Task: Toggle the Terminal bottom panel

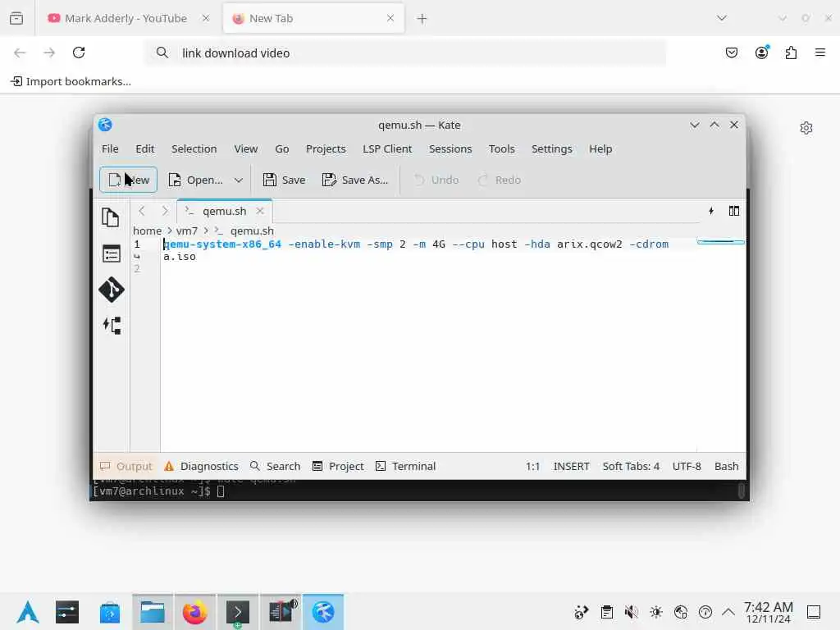Action: 405,466
